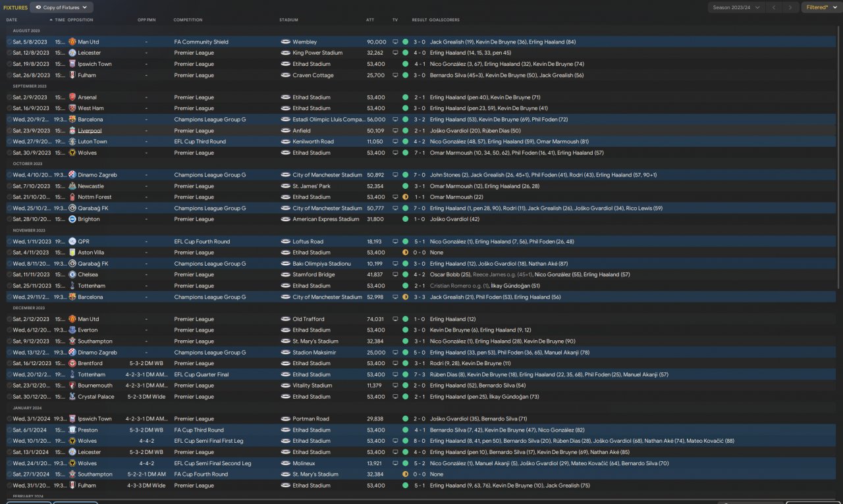The width and height of the screenshot is (843, 504).
Task: Click the draw indicator on the Nottm Forest row
Action: tap(405, 197)
